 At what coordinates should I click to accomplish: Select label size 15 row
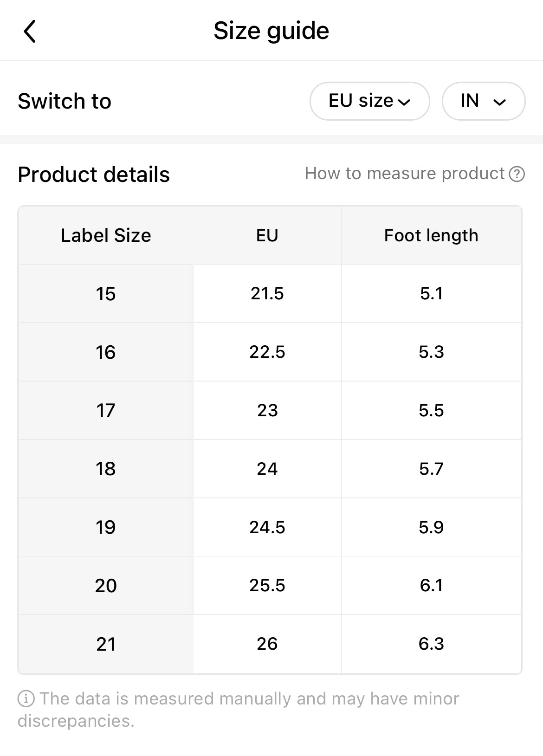click(106, 294)
